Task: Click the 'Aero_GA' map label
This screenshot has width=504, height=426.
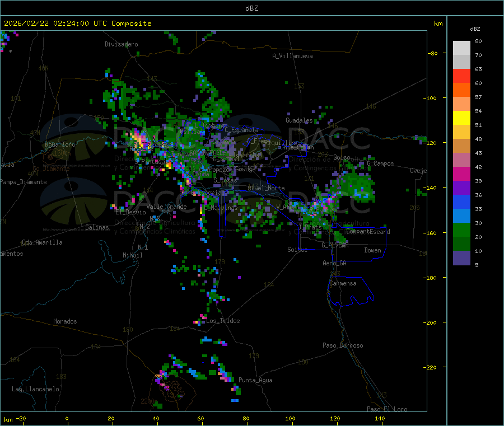Action: point(334,263)
